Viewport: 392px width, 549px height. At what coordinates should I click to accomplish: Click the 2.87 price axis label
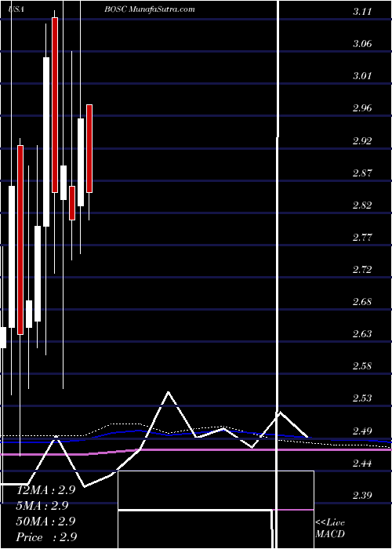tap(361, 173)
